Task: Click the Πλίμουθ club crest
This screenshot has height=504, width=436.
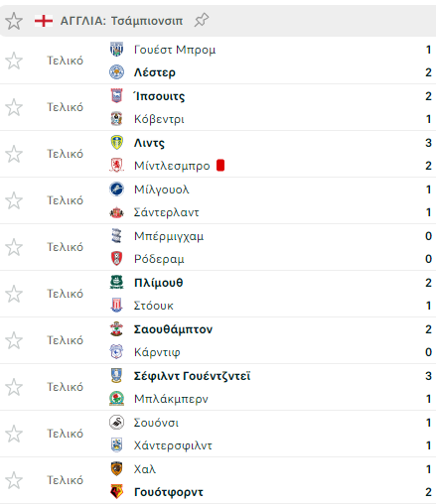Action: (116, 283)
